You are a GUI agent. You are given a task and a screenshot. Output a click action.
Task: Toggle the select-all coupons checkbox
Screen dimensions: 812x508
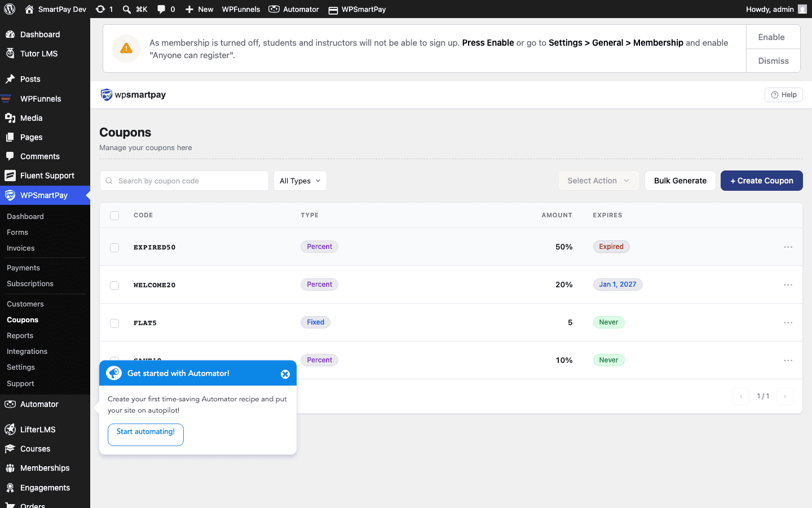[114, 216]
